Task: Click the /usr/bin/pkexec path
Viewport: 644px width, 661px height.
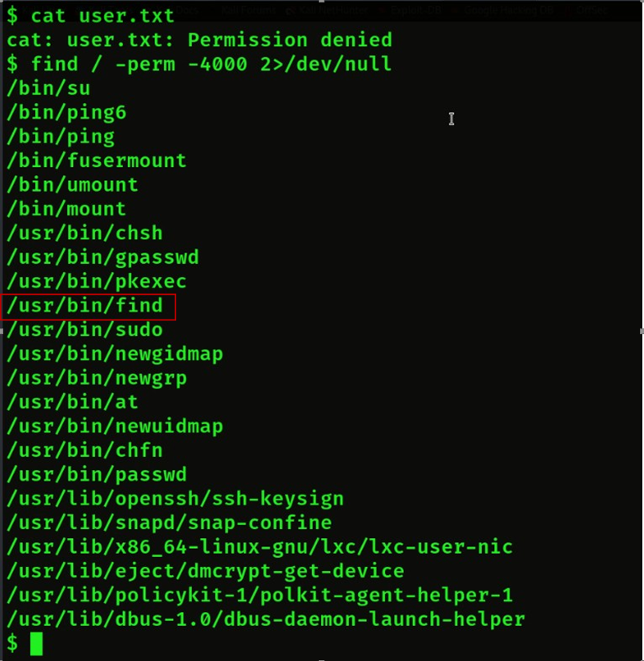Action: click(x=97, y=282)
